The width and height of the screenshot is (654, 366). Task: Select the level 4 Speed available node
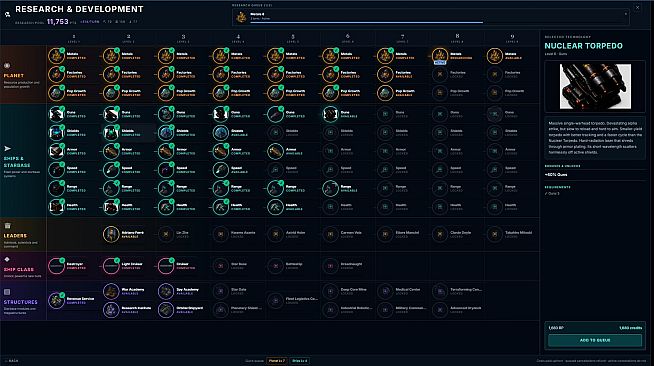pos(221,170)
